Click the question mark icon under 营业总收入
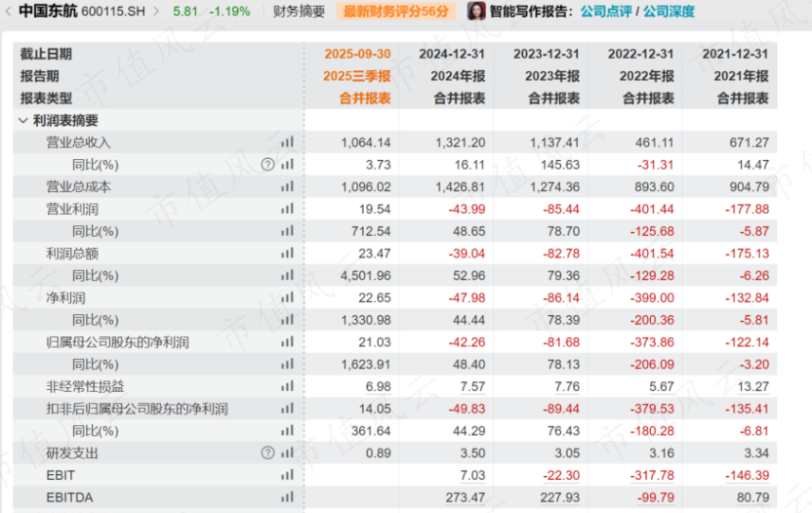This screenshot has height=513, width=812. [x=267, y=164]
